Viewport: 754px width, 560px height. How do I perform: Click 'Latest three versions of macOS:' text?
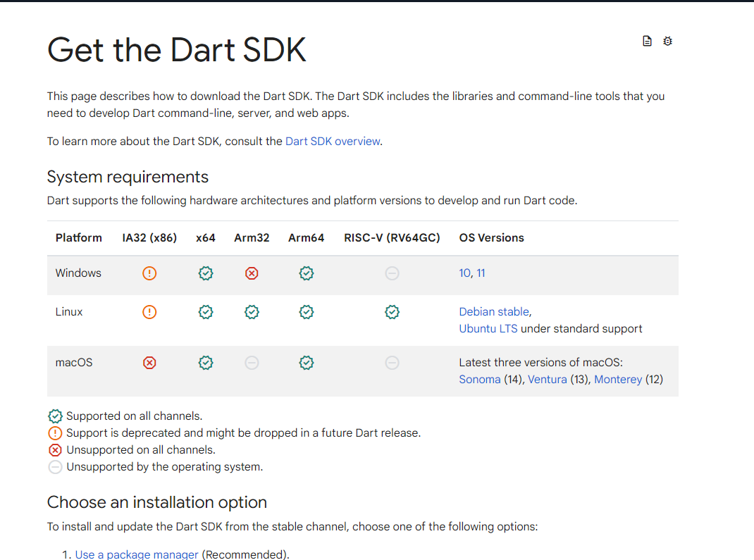[541, 363]
